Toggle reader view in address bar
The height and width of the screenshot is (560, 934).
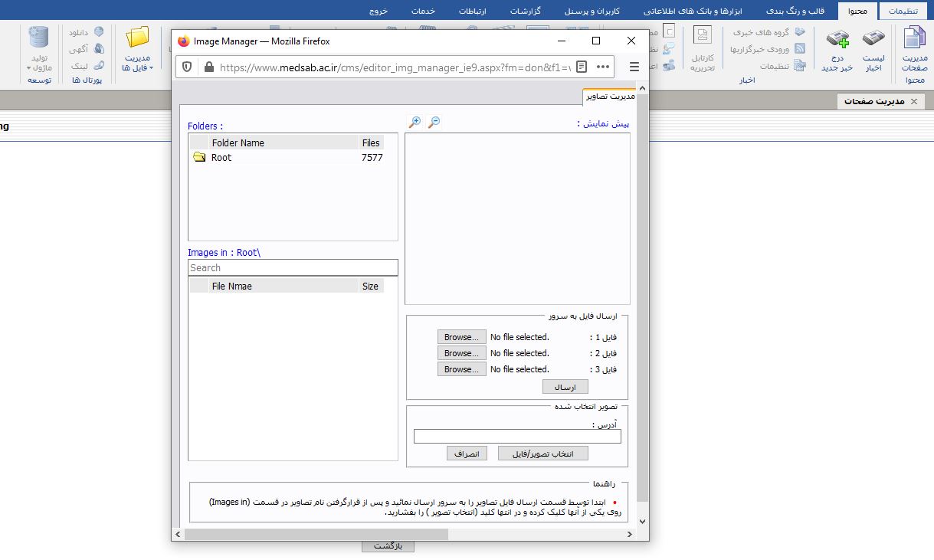pyautogui.click(x=582, y=67)
